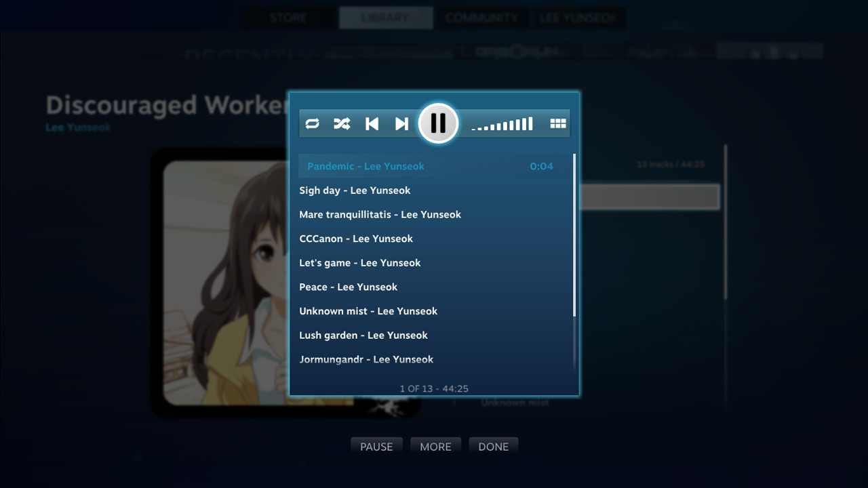Image resolution: width=868 pixels, height=488 pixels.
Task: Play CCCanon - Lee Yunseok
Action: point(435,239)
